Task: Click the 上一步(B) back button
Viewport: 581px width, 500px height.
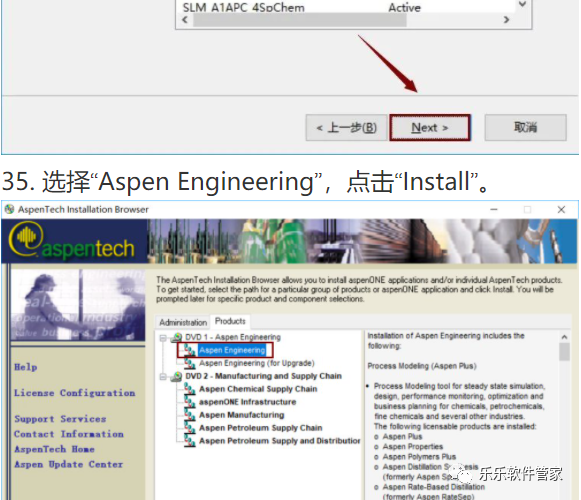Action: 346,128
